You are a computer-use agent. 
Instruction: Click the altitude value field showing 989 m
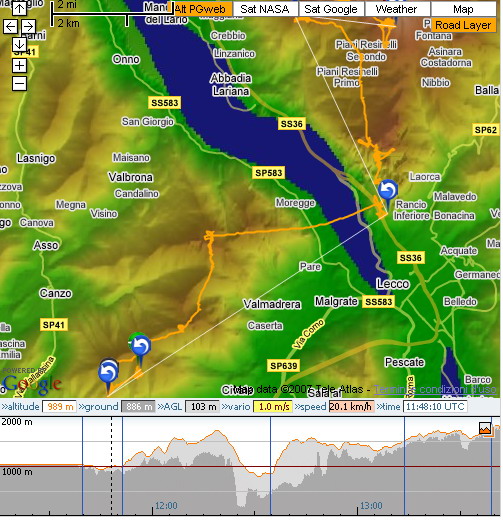tap(60, 407)
